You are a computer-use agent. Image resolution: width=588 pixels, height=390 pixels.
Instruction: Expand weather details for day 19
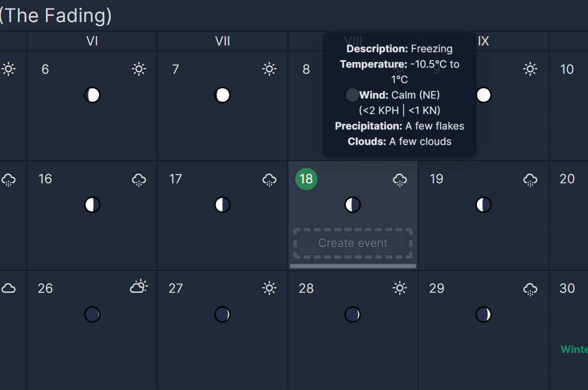(x=530, y=179)
